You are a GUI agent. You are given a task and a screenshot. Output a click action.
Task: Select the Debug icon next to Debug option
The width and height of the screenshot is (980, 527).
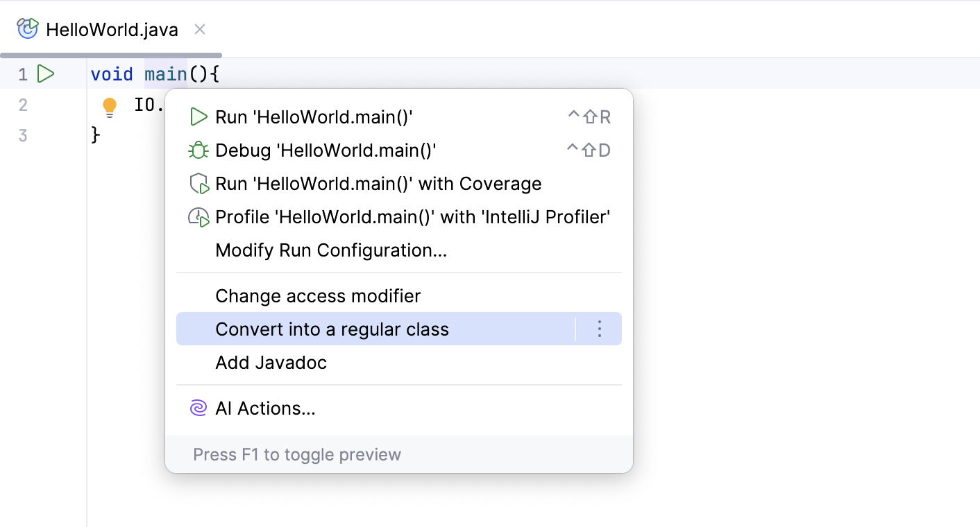[198, 150]
